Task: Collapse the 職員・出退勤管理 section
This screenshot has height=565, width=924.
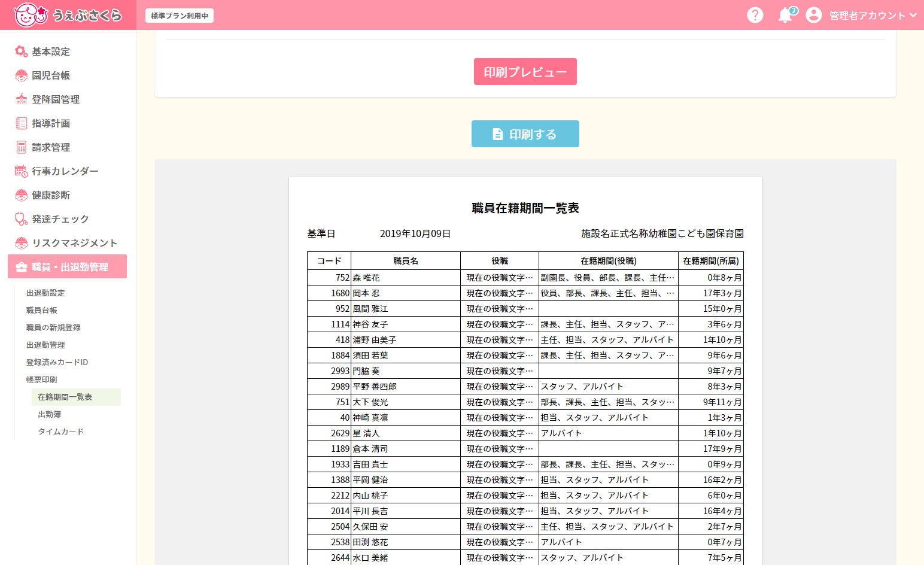Action: (68, 266)
